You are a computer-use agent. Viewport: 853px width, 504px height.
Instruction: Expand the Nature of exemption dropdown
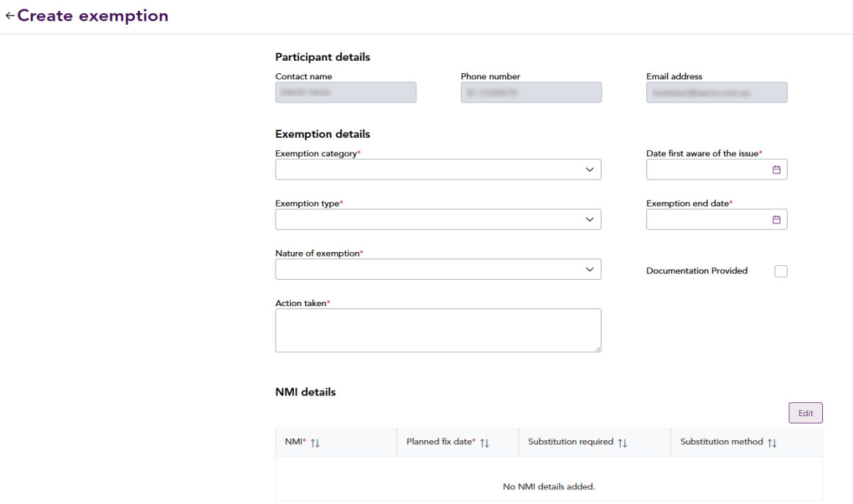click(589, 270)
